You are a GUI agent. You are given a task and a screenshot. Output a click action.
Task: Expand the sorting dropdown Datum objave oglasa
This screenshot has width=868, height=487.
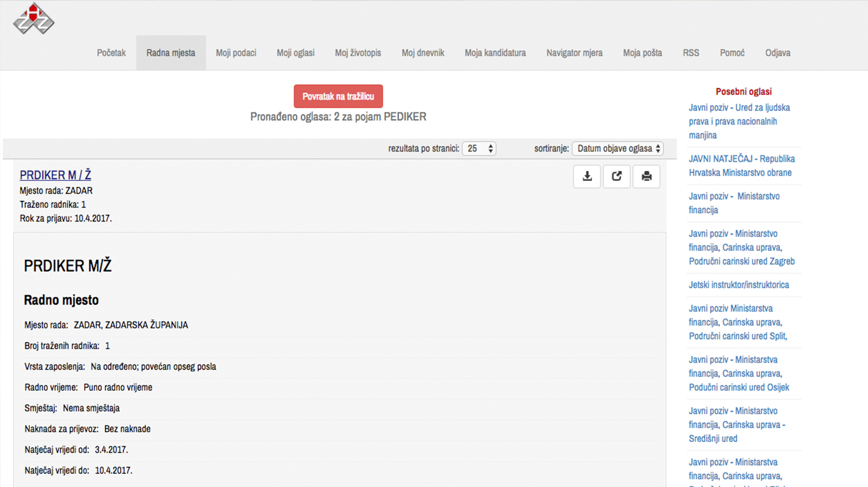click(617, 149)
